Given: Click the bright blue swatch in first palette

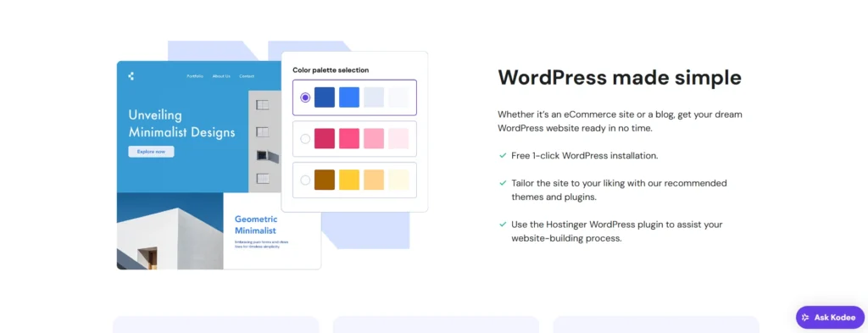Looking at the screenshot, I should [349, 97].
